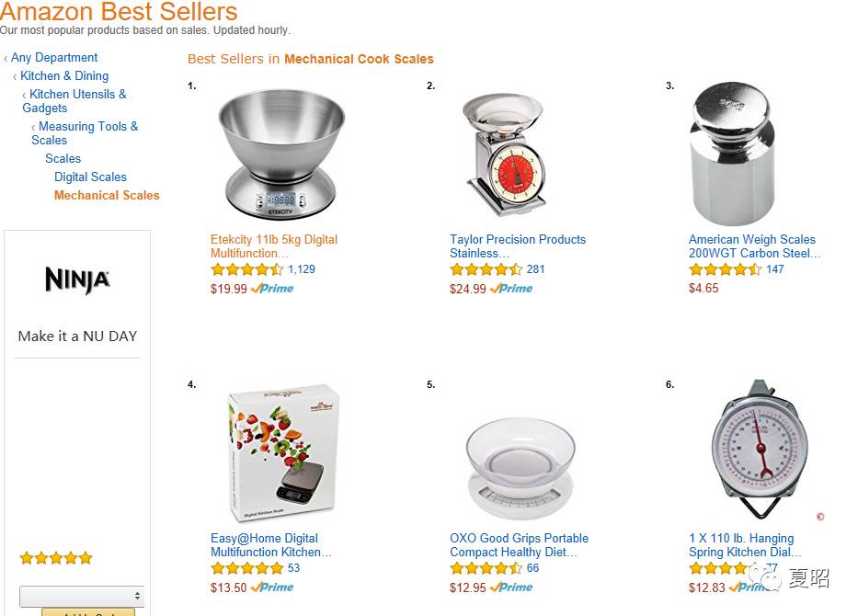
Task: Switch to Digital Scales category
Action: [x=90, y=177]
